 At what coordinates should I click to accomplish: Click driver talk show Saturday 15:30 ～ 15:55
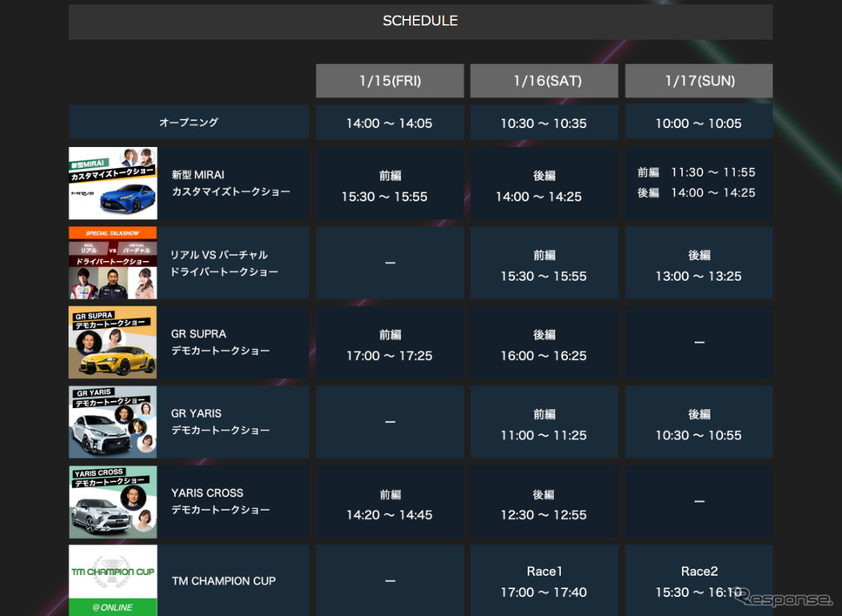544,276
